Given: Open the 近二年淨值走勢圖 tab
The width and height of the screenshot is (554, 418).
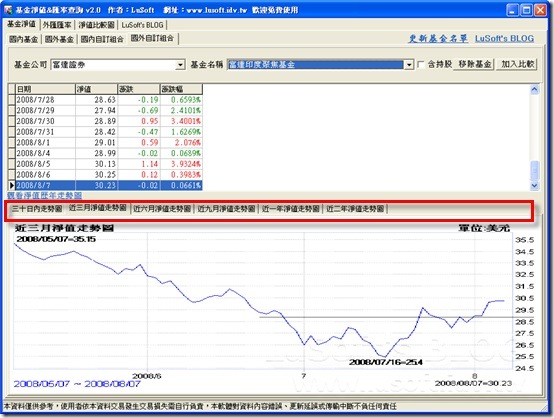Looking at the screenshot, I should click(355, 209).
